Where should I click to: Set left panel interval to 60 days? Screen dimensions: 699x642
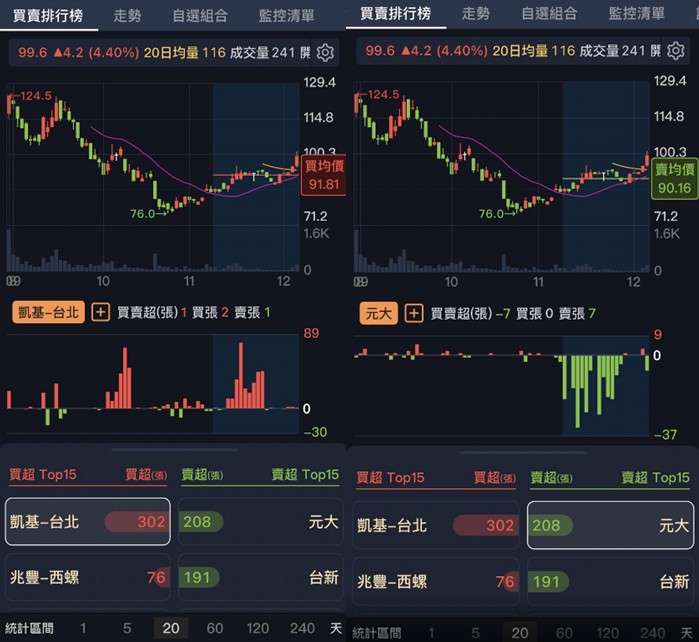click(214, 628)
